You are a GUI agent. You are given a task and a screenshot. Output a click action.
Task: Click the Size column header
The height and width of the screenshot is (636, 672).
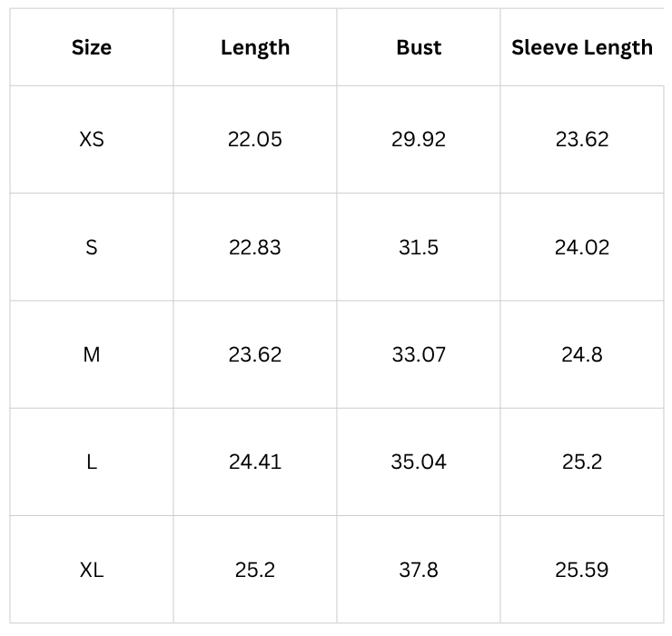pyautogui.click(x=92, y=47)
